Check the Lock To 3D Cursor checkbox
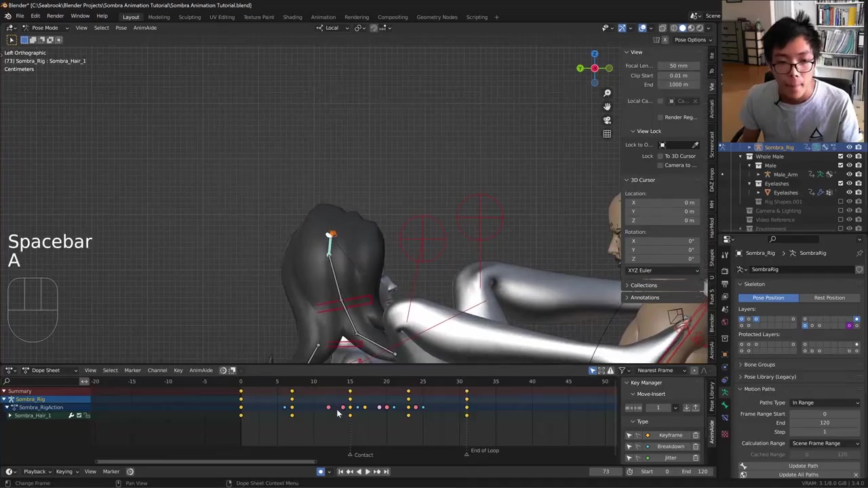The width and height of the screenshot is (868, 488). tap(660, 156)
